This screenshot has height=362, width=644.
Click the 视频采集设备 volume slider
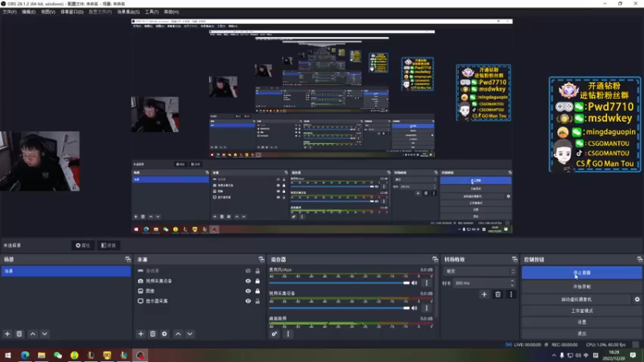click(339, 308)
